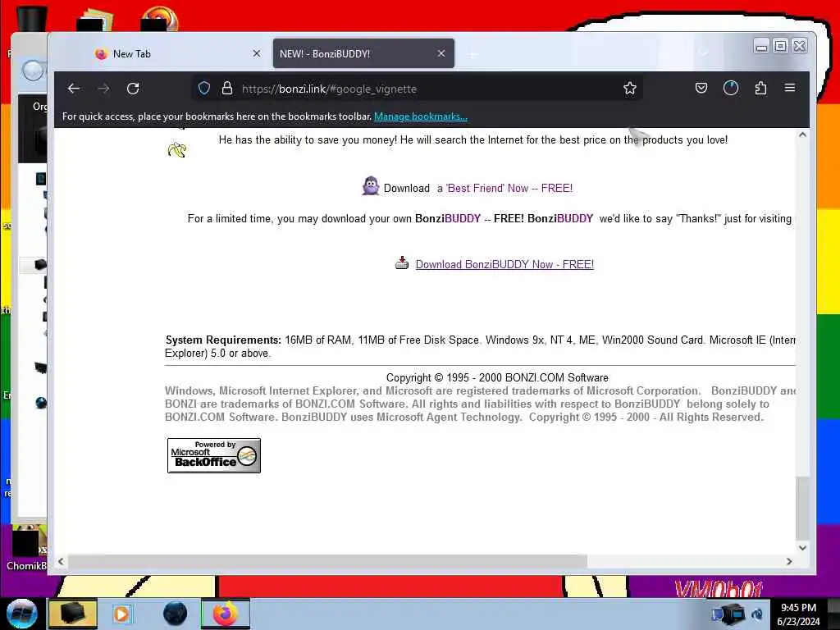Click the 'Best Friend' Now -- FREE! link

click(x=504, y=188)
